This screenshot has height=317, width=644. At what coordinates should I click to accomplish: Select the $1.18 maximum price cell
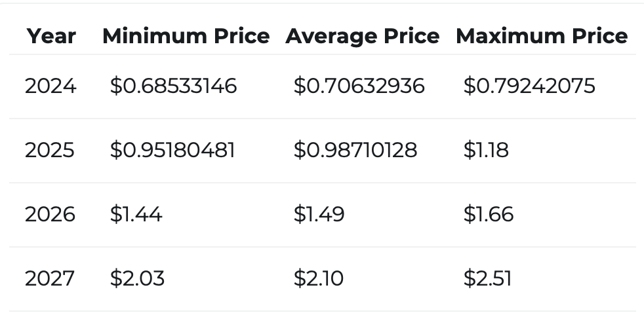coord(486,150)
